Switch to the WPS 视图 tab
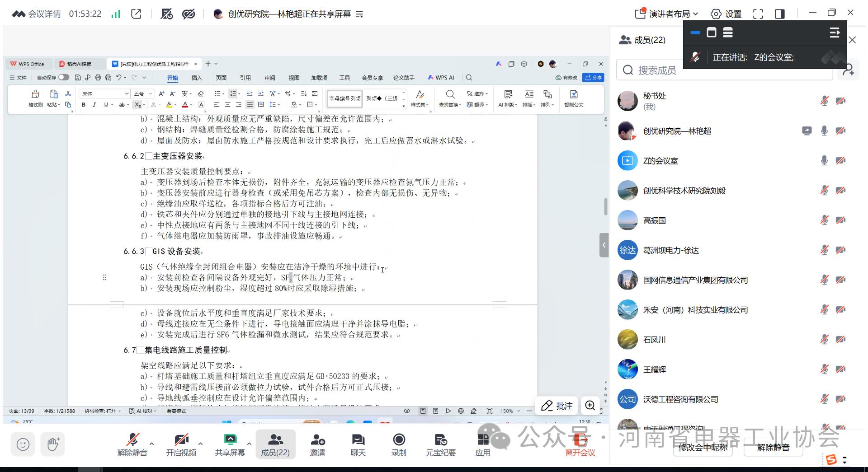868x472 pixels. (x=294, y=78)
